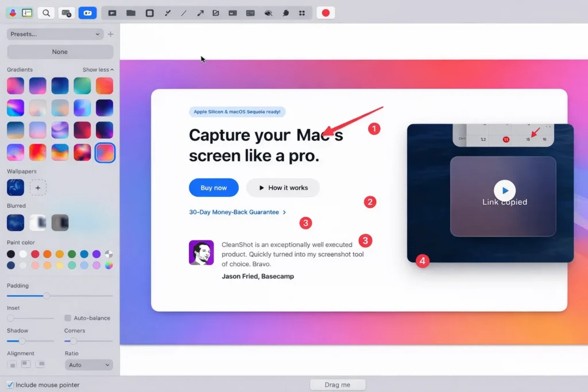The width and height of the screenshot is (588, 392).
Task: Select the arrow annotation tool
Action: (x=200, y=13)
